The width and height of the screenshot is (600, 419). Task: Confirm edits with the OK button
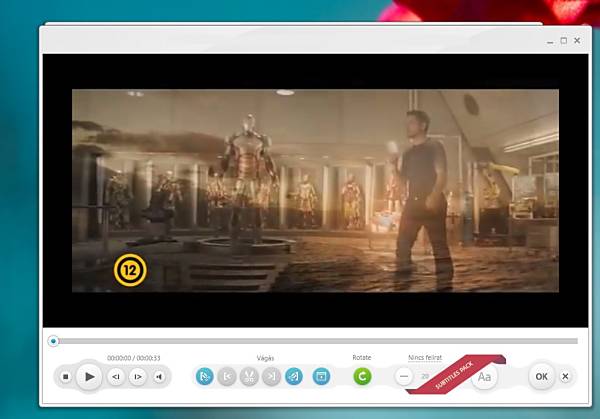pyautogui.click(x=541, y=377)
